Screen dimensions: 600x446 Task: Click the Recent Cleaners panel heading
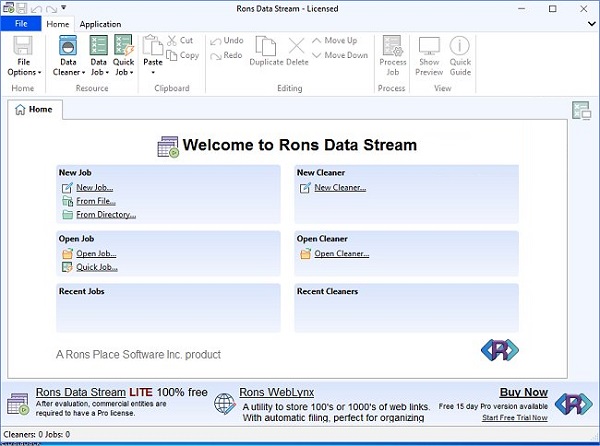click(328, 291)
